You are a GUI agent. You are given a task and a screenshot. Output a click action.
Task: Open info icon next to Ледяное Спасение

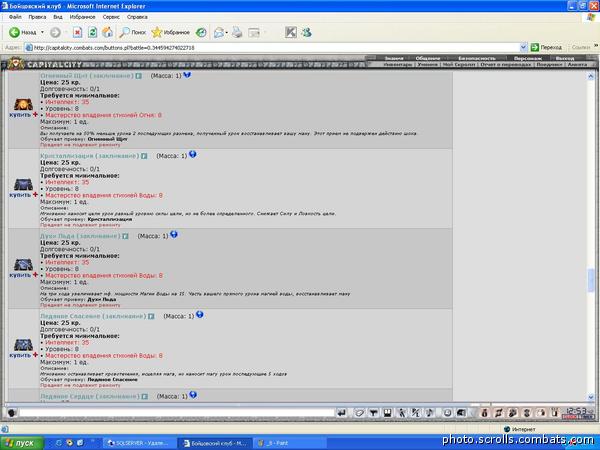coord(151,316)
